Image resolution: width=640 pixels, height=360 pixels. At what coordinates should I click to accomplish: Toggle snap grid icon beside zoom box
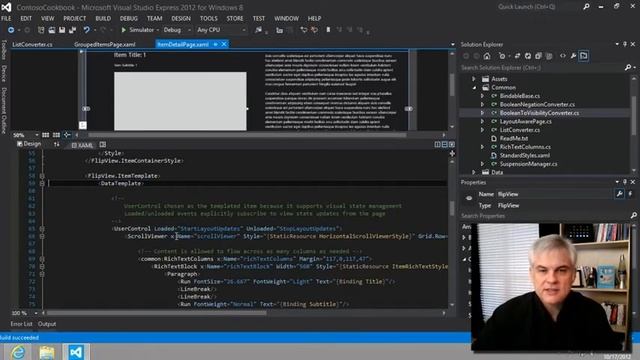(45, 135)
